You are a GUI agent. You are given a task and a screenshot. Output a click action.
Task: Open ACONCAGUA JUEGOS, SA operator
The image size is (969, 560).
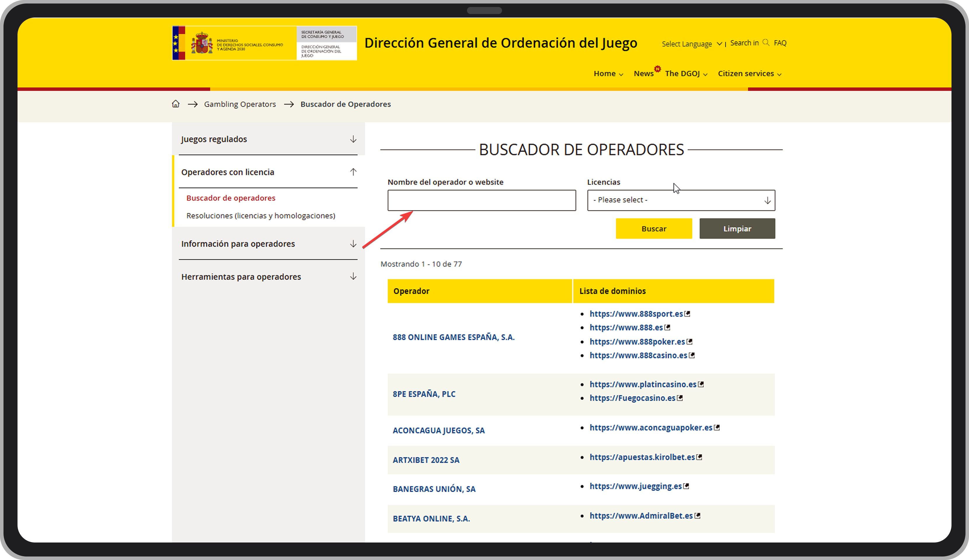[438, 430]
